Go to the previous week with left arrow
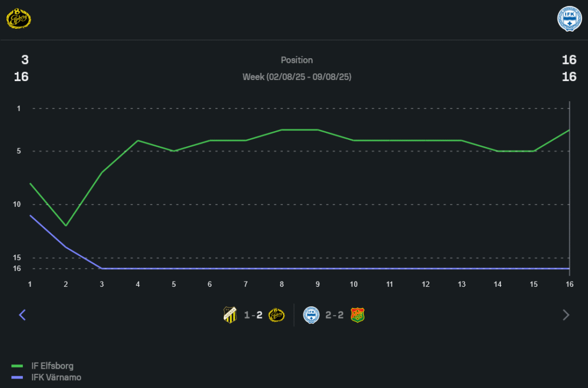This screenshot has width=588, height=388. pyautogui.click(x=22, y=315)
